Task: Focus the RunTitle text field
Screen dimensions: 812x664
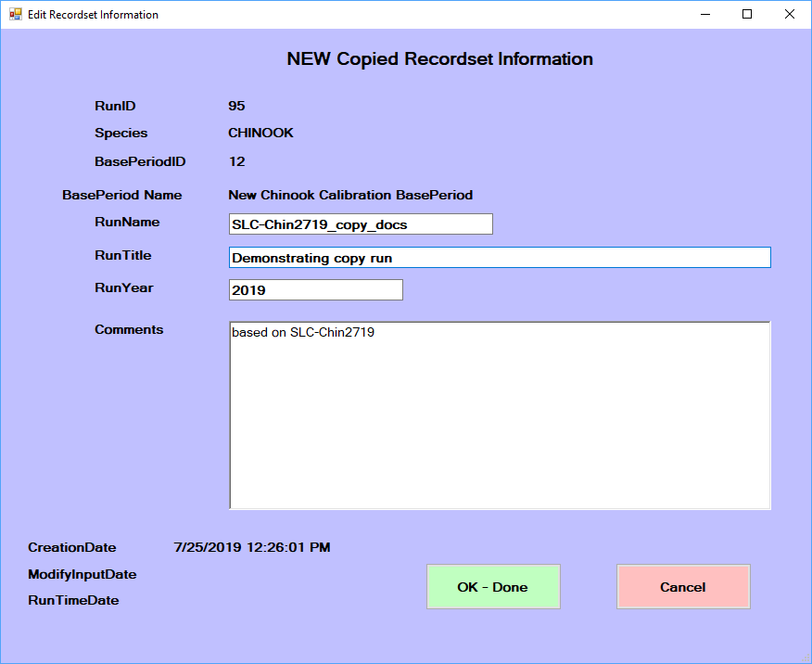Action: coord(500,258)
